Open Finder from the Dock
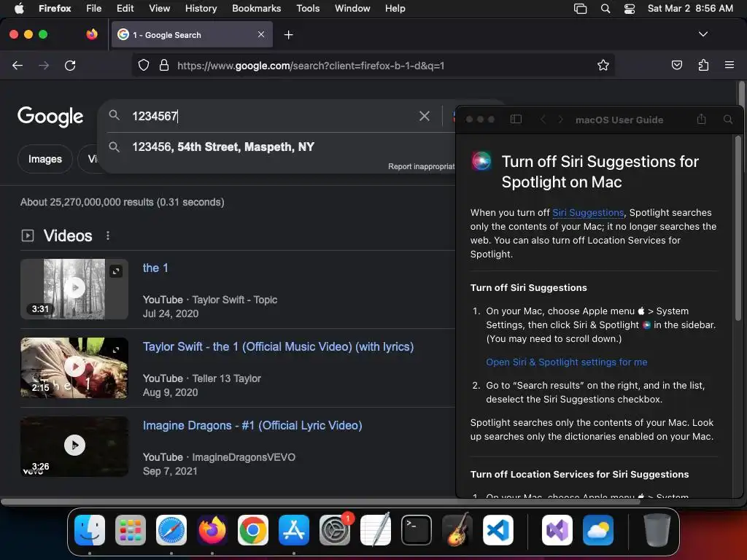747x560 pixels. point(90,530)
